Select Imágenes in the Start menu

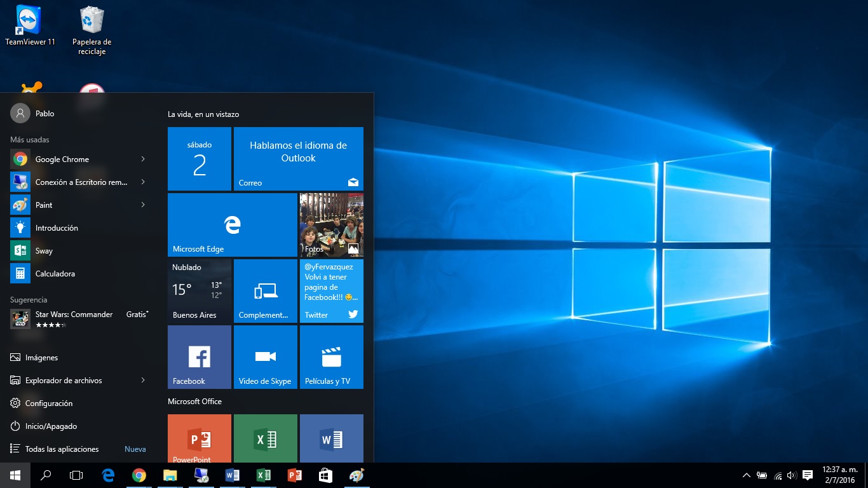(x=41, y=358)
